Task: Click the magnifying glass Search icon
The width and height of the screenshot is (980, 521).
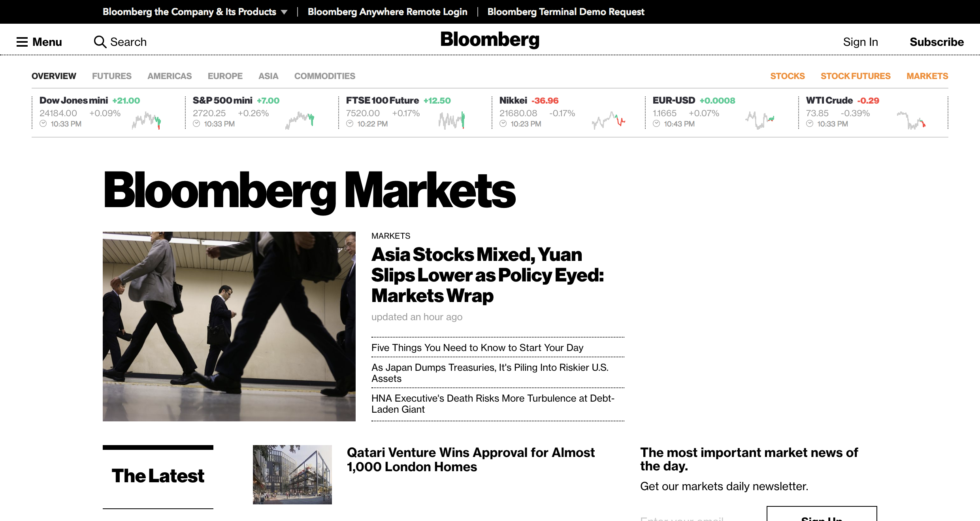Action: click(100, 42)
